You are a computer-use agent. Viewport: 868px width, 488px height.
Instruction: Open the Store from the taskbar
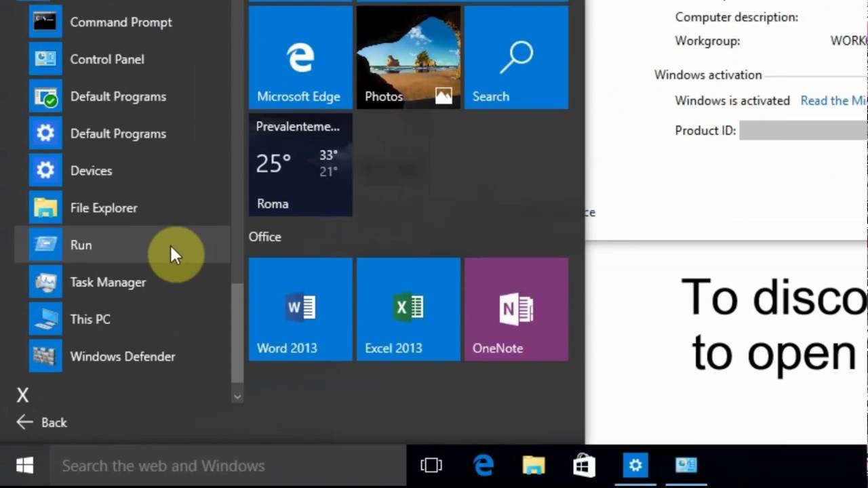585,466
